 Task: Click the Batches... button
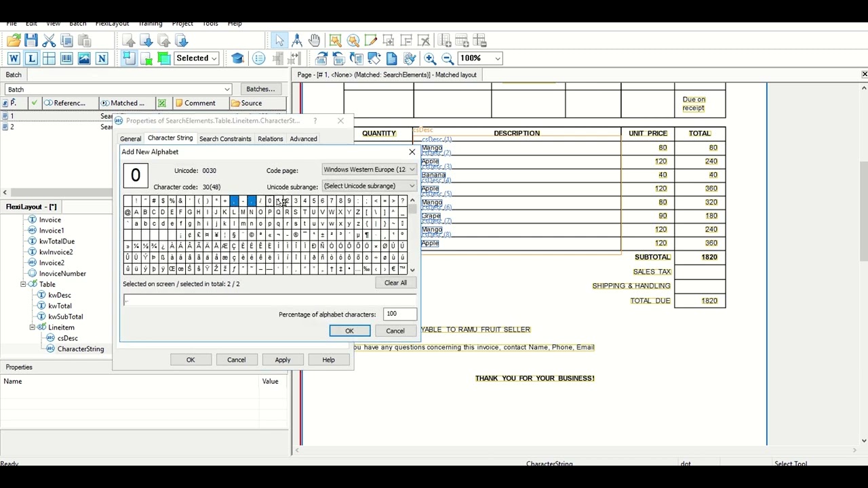(x=260, y=89)
